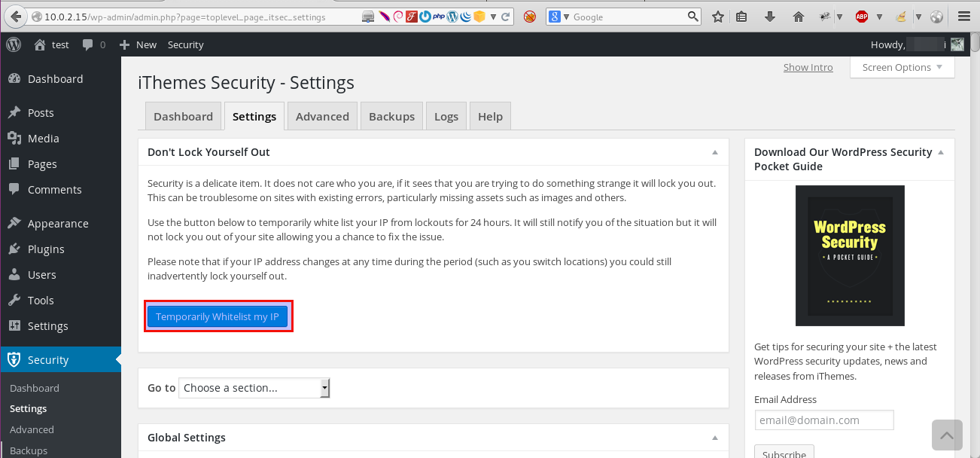The width and height of the screenshot is (980, 458).
Task: Click the scroll-to-top arrow button
Action: point(947,435)
